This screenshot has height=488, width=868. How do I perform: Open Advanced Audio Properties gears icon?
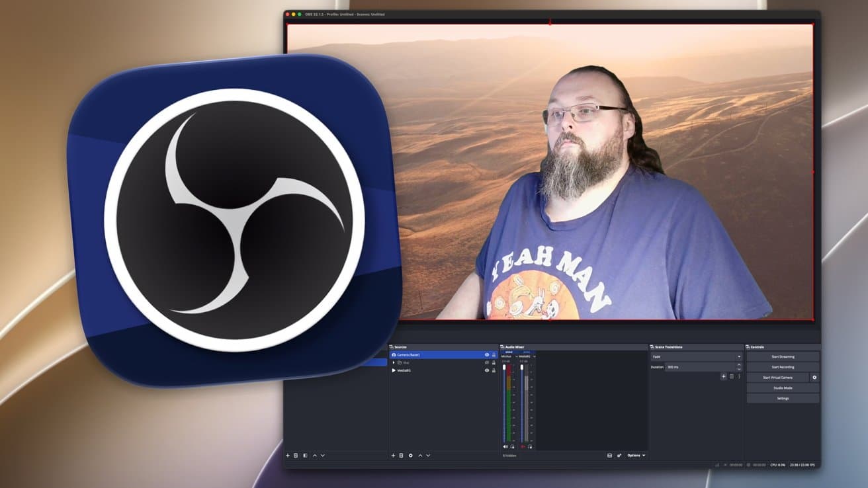pyautogui.click(x=619, y=456)
